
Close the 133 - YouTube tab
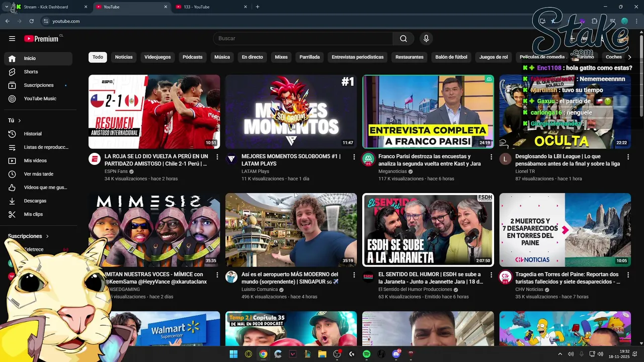[x=246, y=7]
